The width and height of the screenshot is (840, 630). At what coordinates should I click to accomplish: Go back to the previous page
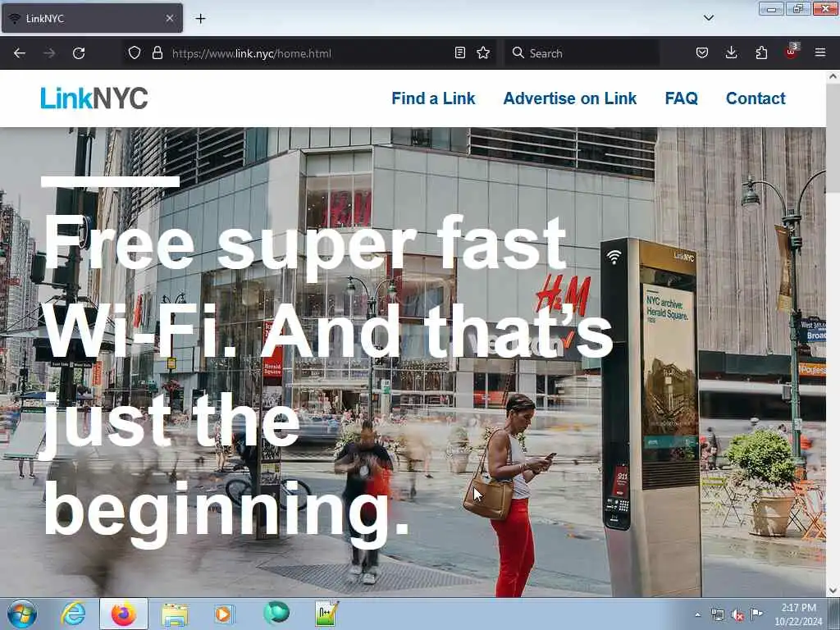(20, 53)
